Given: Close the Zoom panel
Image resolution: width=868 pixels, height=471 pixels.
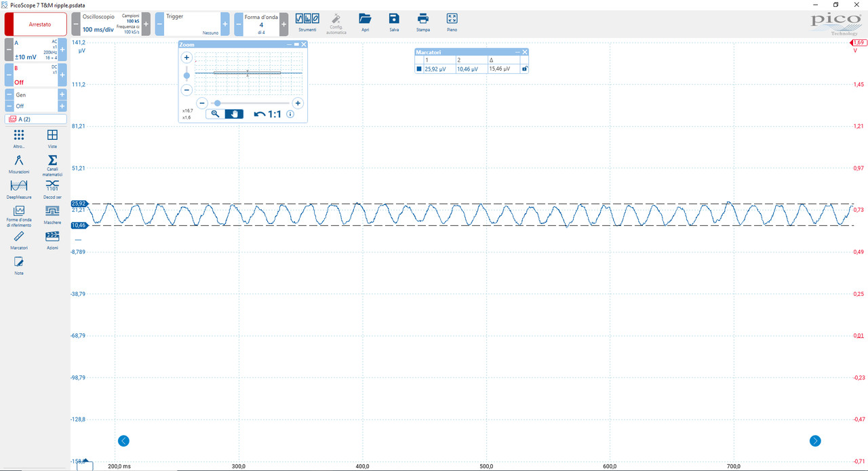Looking at the screenshot, I should pos(304,44).
